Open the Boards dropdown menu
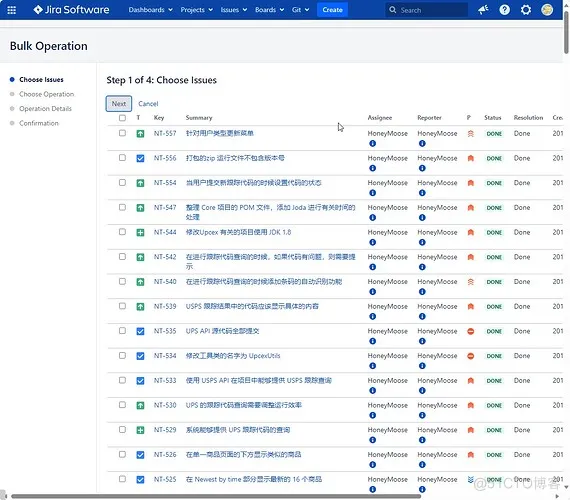570x500 pixels. 269,10
